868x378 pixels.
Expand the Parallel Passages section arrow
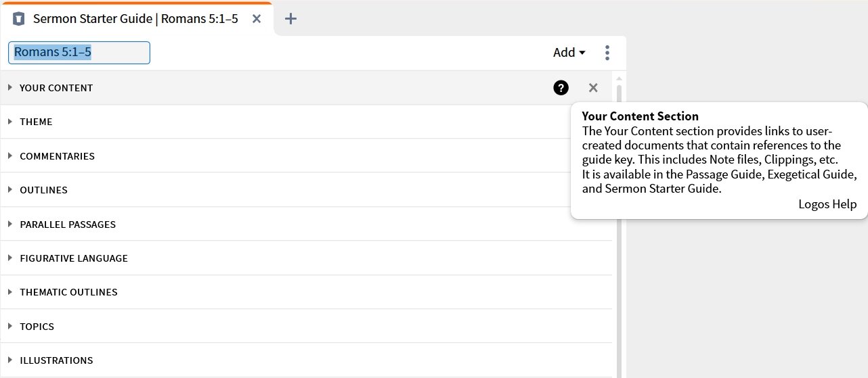[x=10, y=224]
